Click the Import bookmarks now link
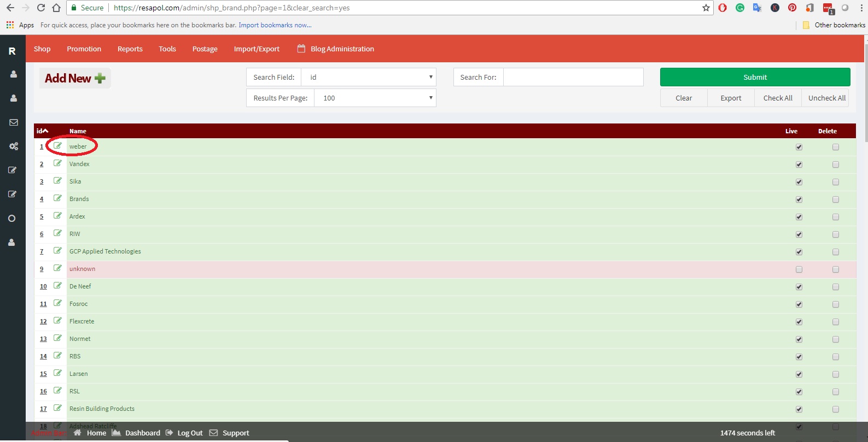Image resolution: width=868 pixels, height=442 pixels. (x=275, y=25)
